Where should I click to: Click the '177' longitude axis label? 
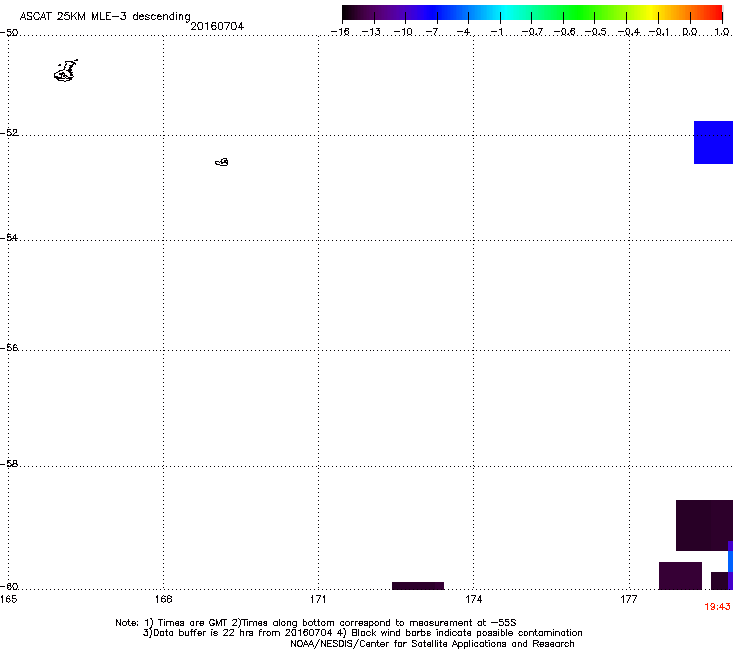(x=629, y=599)
